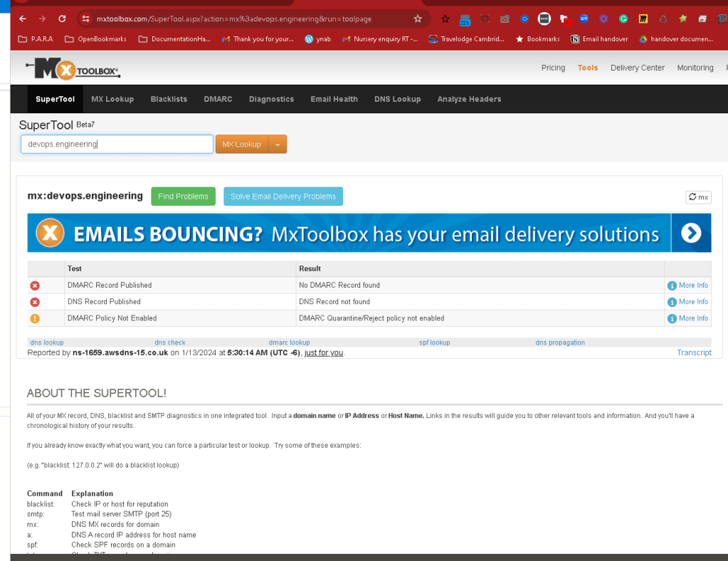Expand the MX Lookup dropdown arrow
This screenshot has height=561, width=728.
coord(278,144)
